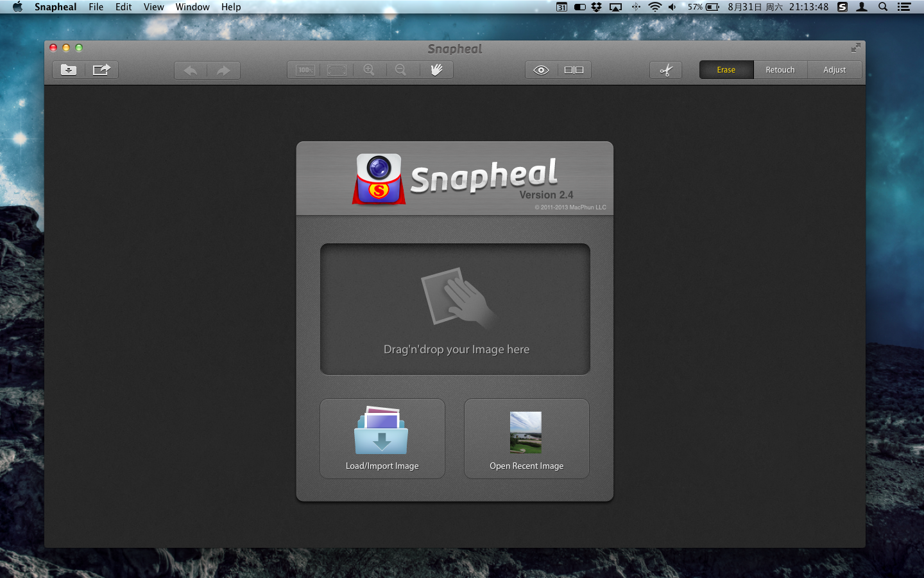This screenshot has width=924, height=578.
Task: Switch to the Erase tab
Action: click(x=726, y=70)
